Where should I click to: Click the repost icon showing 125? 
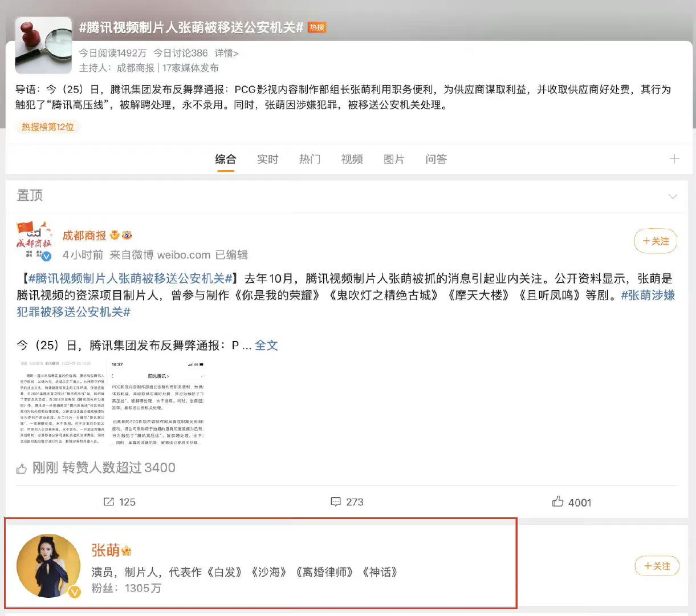pos(109,502)
